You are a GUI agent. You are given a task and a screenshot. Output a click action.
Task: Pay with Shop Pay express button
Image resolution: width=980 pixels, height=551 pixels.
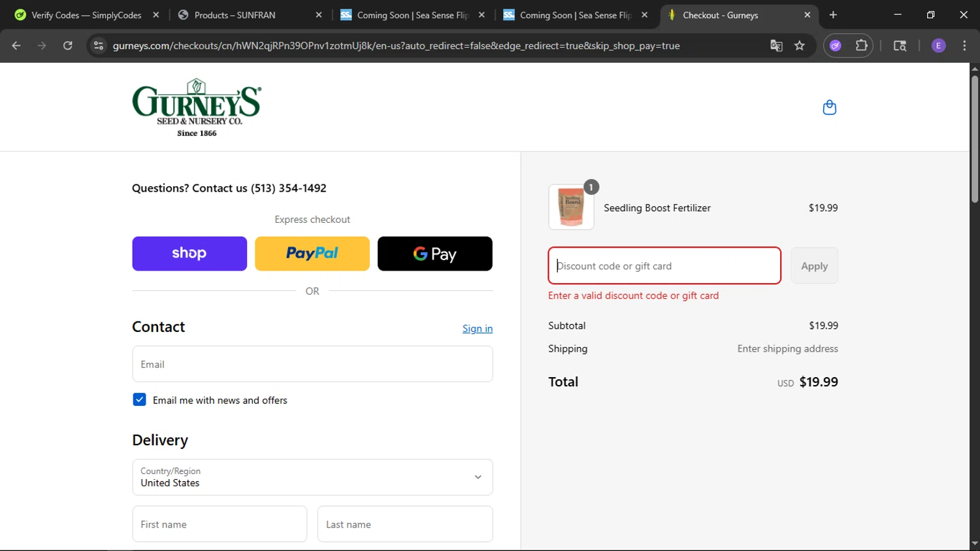[x=189, y=254]
